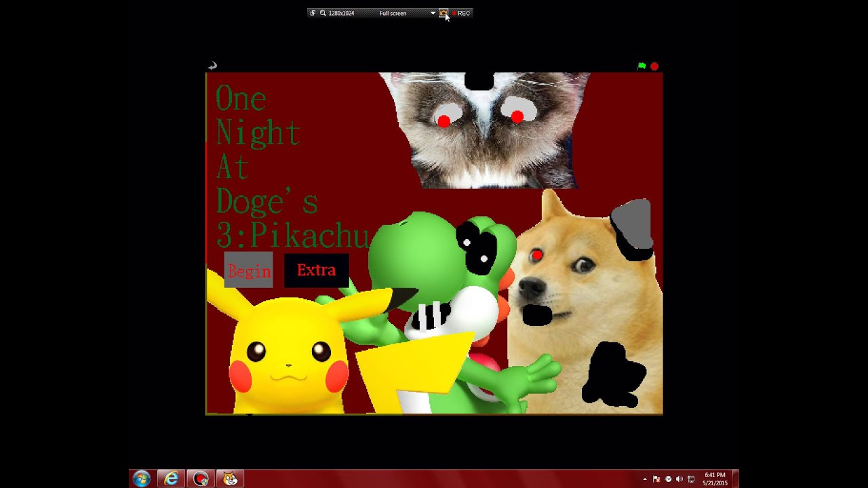Switch to Scratch cat taskbar icon

pyautogui.click(x=230, y=479)
